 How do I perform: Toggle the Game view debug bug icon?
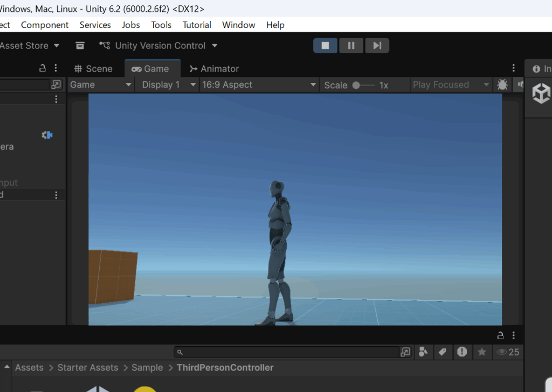click(502, 85)
